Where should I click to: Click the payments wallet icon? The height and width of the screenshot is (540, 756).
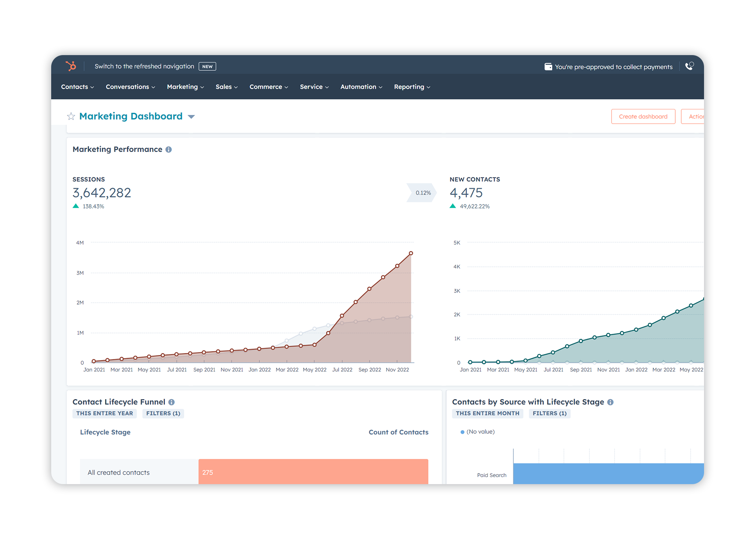coord(548,67)
